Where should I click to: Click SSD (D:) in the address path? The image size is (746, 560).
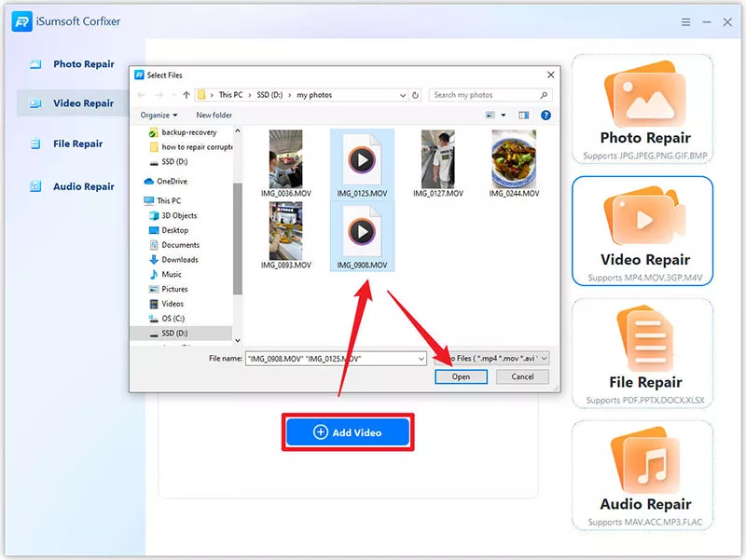pyautogui.click(x=269, y=95)
